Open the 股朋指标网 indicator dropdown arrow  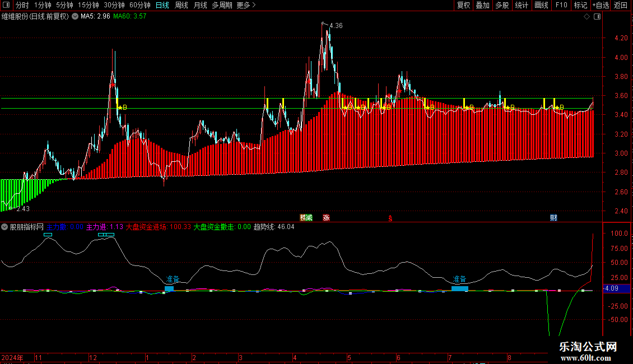point(4,227)
